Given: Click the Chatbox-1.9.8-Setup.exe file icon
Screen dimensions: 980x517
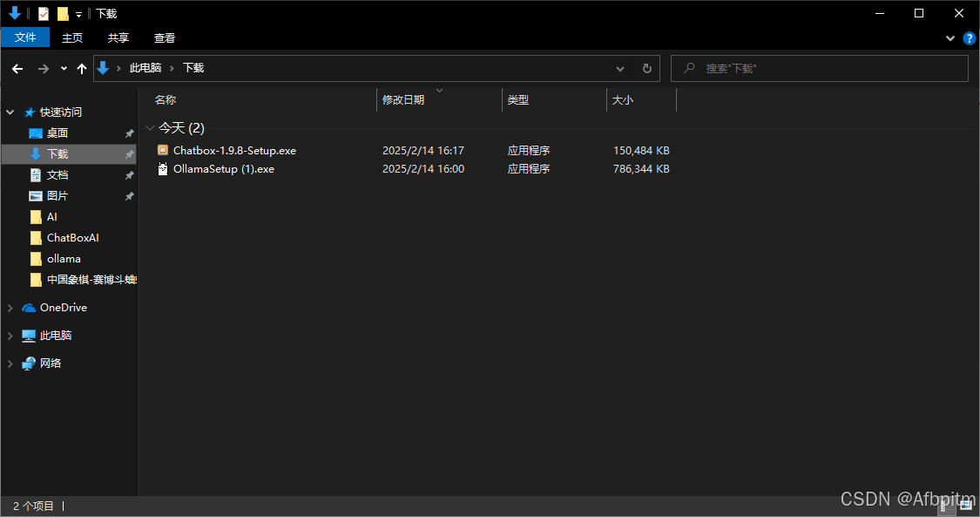Looking at the screenshot, I should [x=163, y=150].
